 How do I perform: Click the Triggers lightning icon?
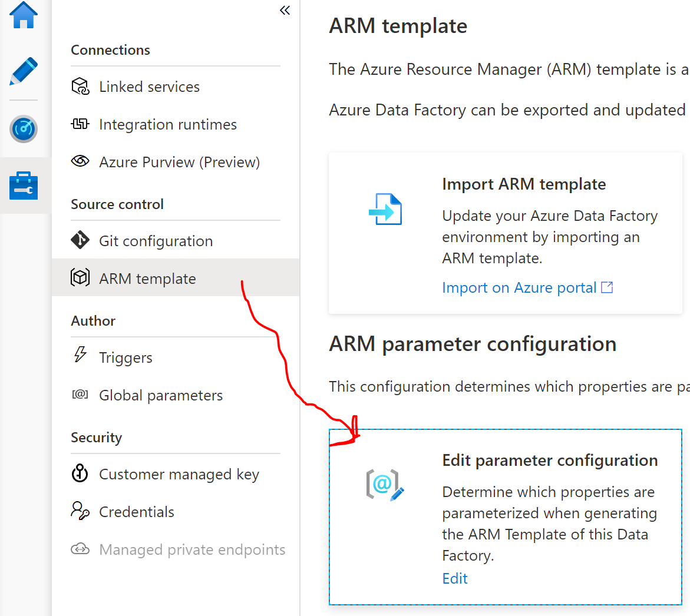pos(80,355)
